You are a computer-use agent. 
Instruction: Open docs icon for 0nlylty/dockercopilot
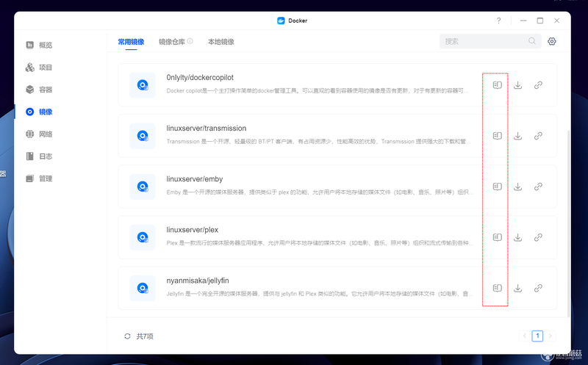[498, 85]
